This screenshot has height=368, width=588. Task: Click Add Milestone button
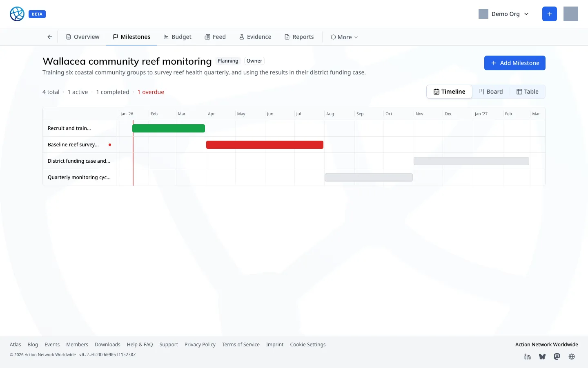(x=515, y=63)
